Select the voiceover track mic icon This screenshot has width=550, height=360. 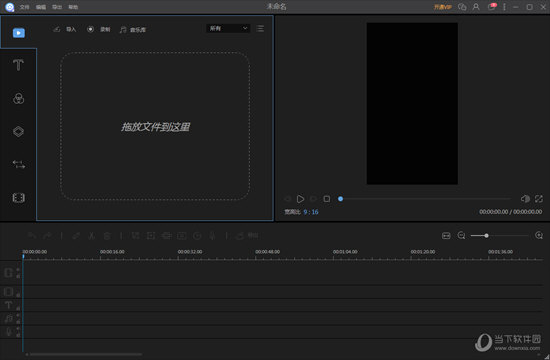(x=9, y=332)
